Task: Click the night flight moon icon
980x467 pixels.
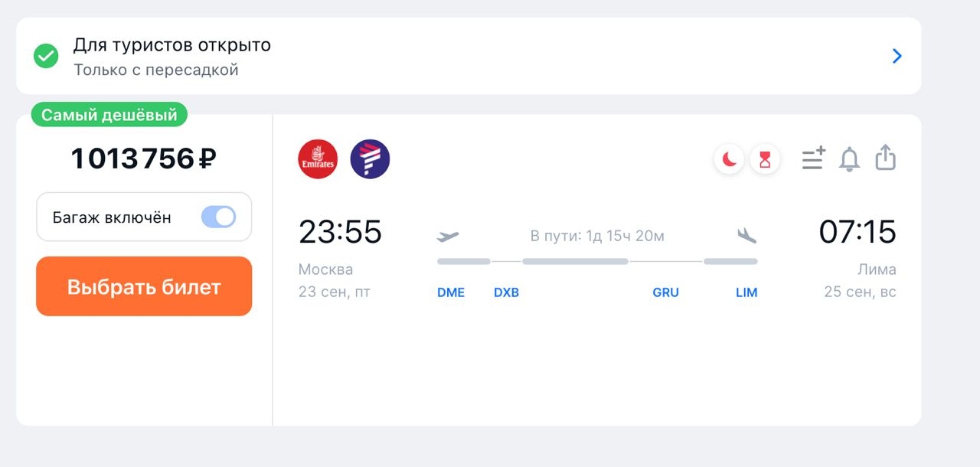Action: (x=729, y=159)
